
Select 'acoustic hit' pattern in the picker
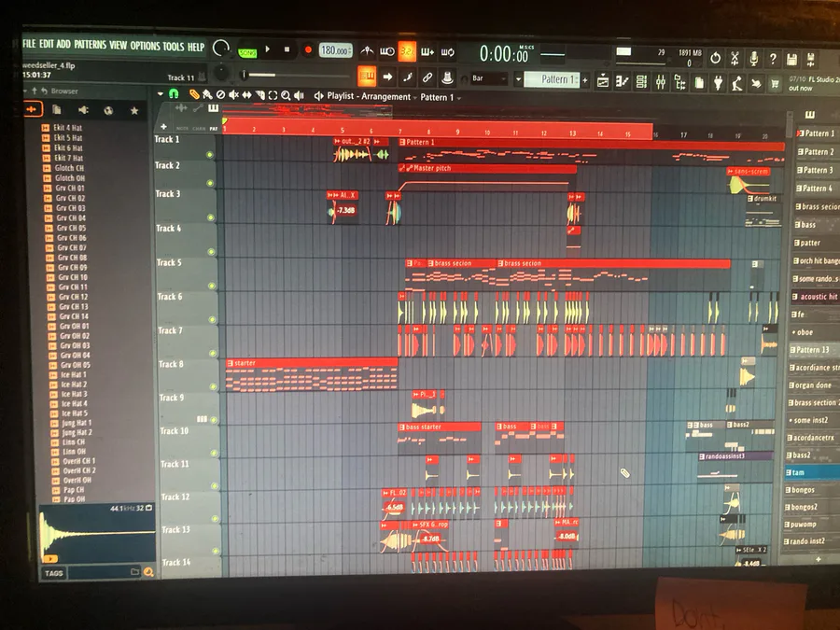pos(814,296)
